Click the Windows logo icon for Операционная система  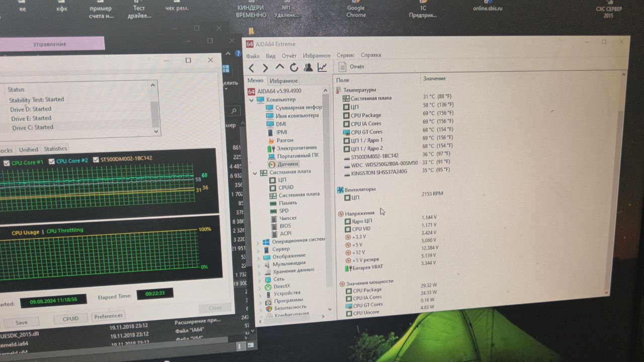(x=266, y=242)
